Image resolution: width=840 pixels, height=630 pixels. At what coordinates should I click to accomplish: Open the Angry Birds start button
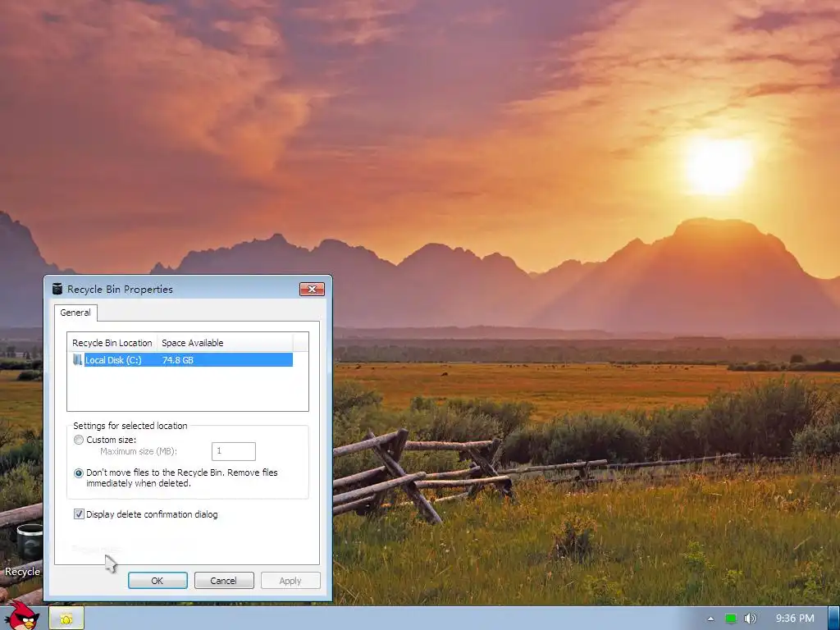[x=21, y=616]
